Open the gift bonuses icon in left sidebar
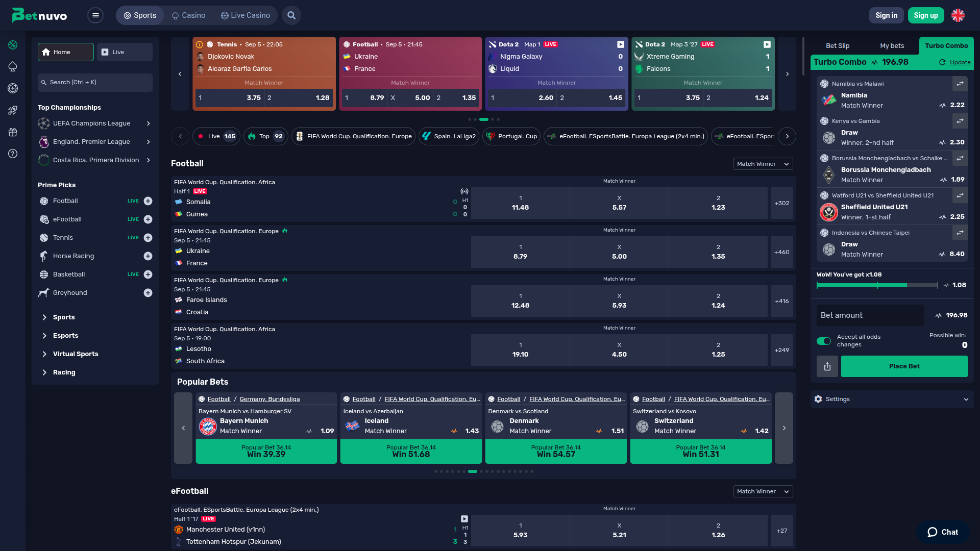Viewport: 980px width, 551px height. coord(13,132)
